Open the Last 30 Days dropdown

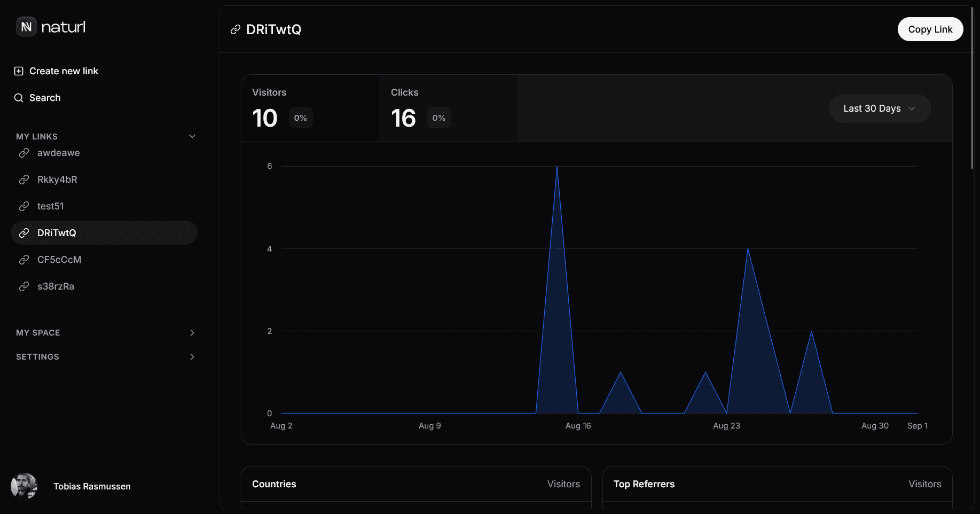(x=880, y=108)
